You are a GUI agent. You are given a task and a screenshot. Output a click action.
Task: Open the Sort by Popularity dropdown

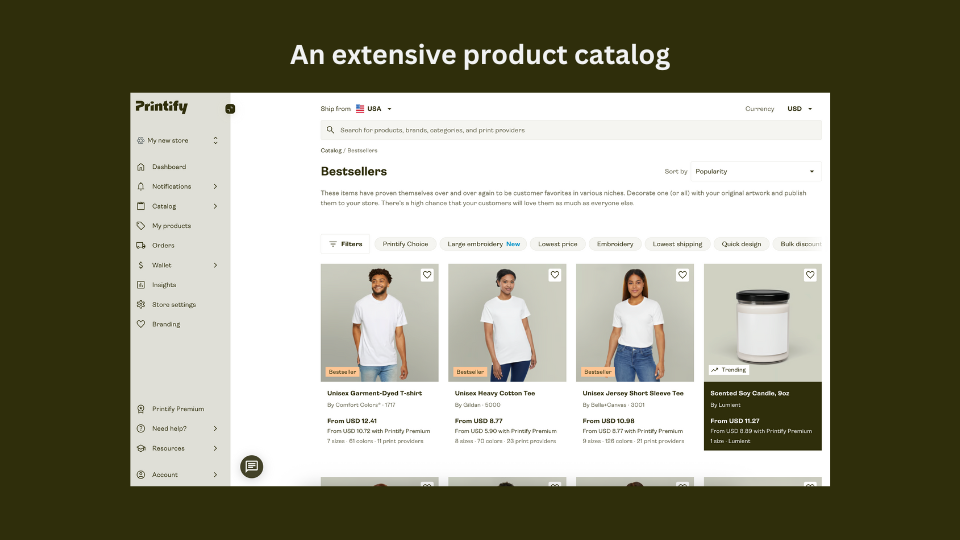tap(755, 171)
